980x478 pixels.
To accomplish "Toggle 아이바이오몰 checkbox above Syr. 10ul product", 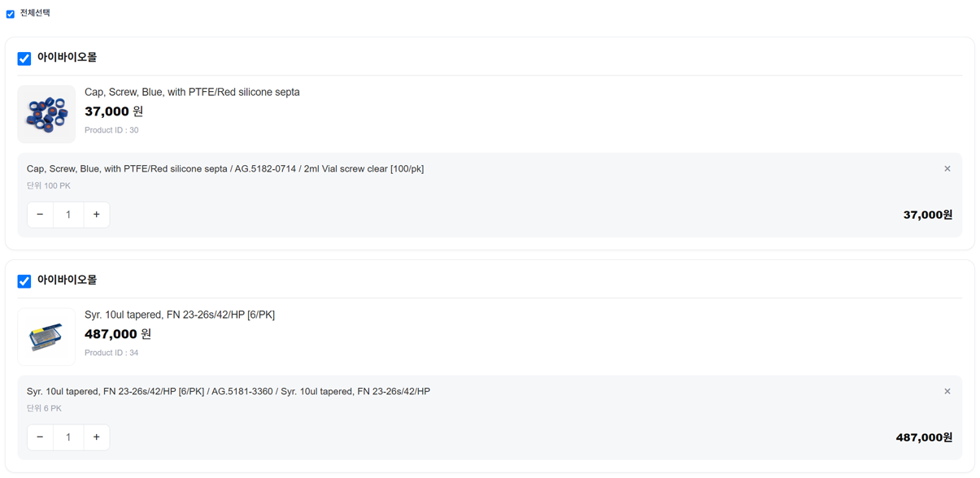I will point(24,281).
